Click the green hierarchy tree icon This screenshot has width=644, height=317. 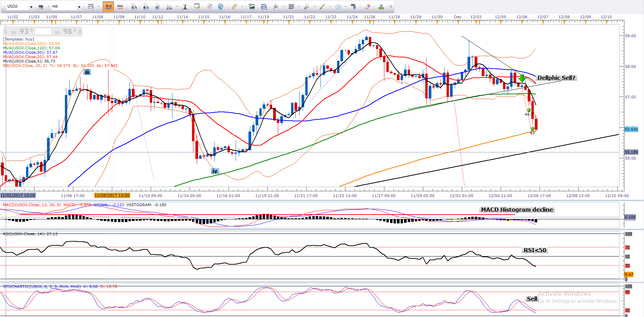(x=381, y=6)
